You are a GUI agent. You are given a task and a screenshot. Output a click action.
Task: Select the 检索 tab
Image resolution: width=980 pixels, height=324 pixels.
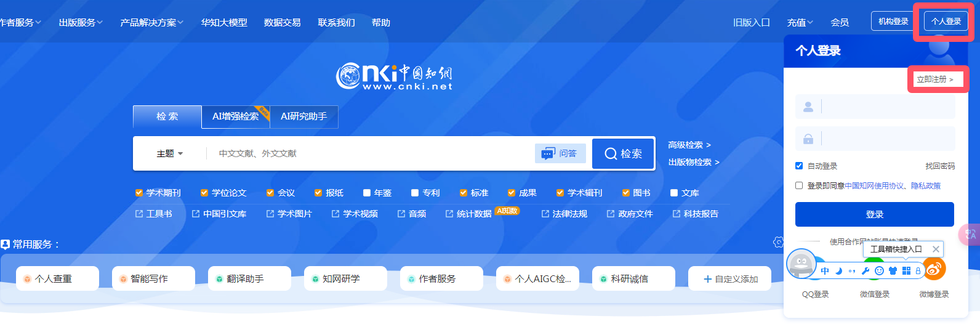pos(167,116)
